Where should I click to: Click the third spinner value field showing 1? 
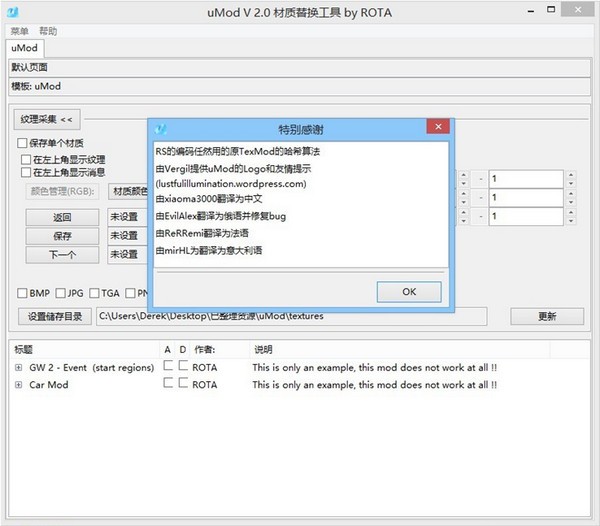tap(526, 216)
